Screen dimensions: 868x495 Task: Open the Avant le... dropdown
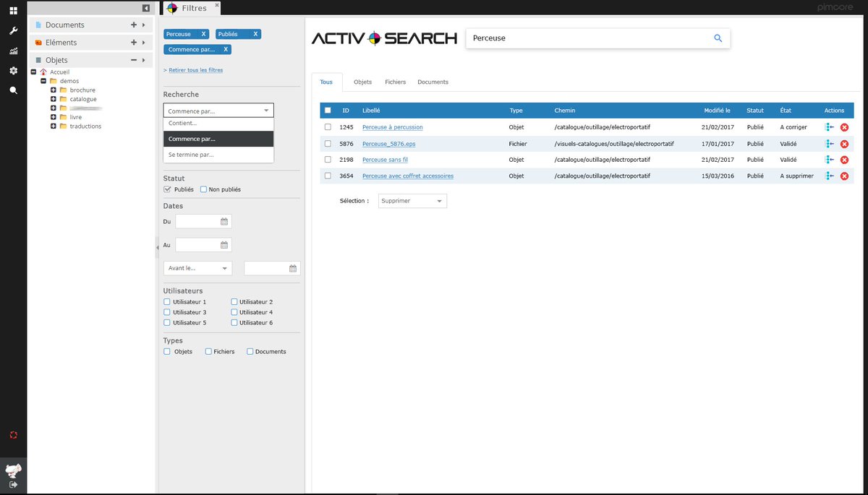(x=198, y=268)
